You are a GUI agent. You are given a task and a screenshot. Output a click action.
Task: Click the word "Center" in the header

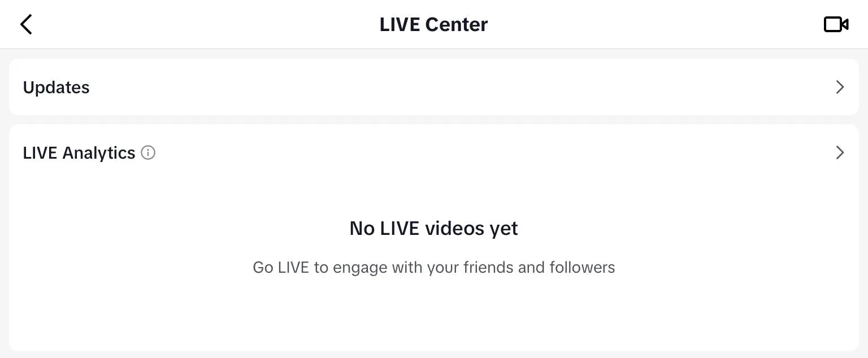pyautogui.click(x=456, y=24)
